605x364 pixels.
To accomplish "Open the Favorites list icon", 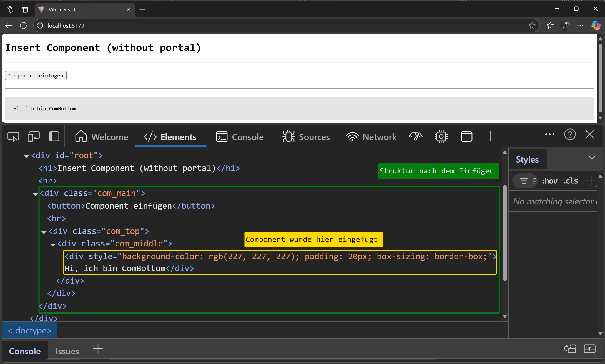I will tap(550, 26).
